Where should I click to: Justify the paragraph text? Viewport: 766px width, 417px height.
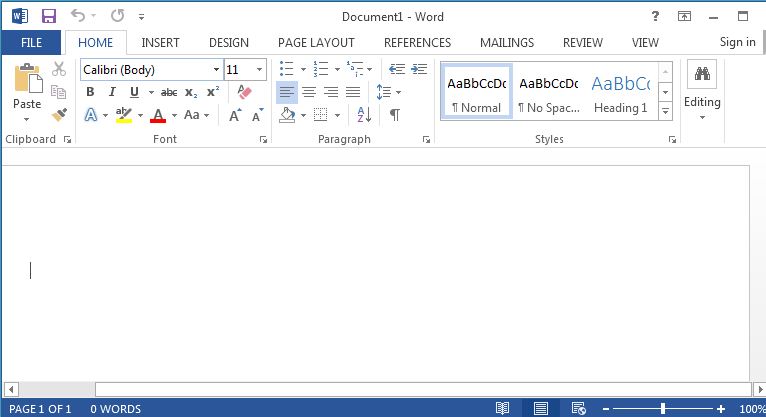click(x=353, y=92)
